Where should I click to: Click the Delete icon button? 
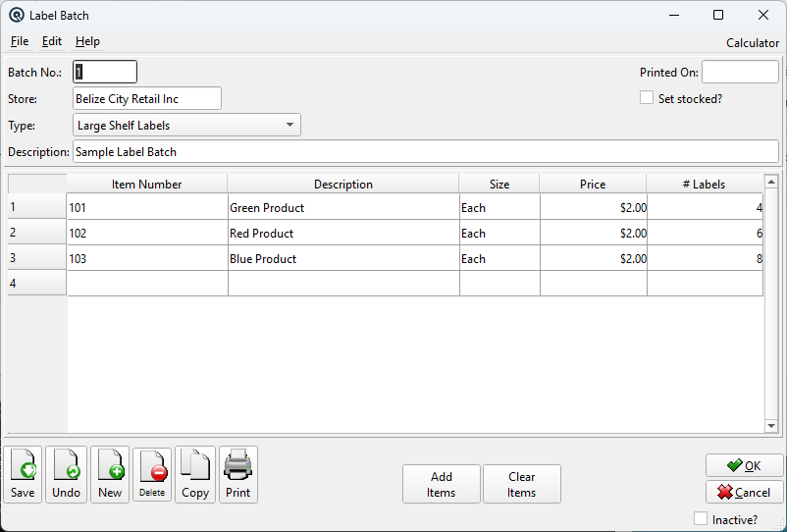coord(152,474)
